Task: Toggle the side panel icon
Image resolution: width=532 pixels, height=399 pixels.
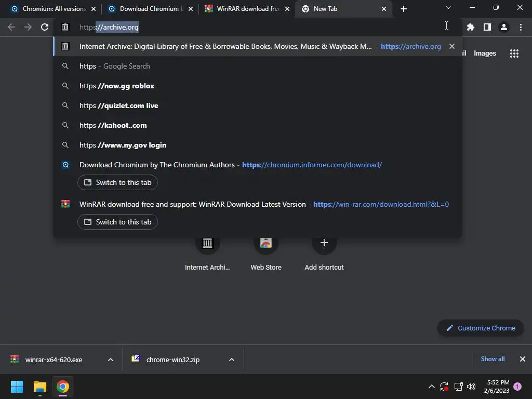Action: point(487,27)
